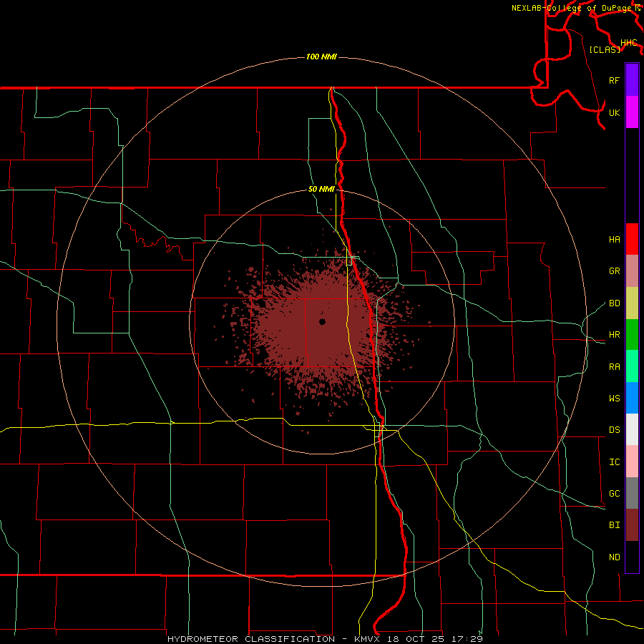Screen dimensions: 644x644
Task: Click the RF legend label
Action: (614, 80)
